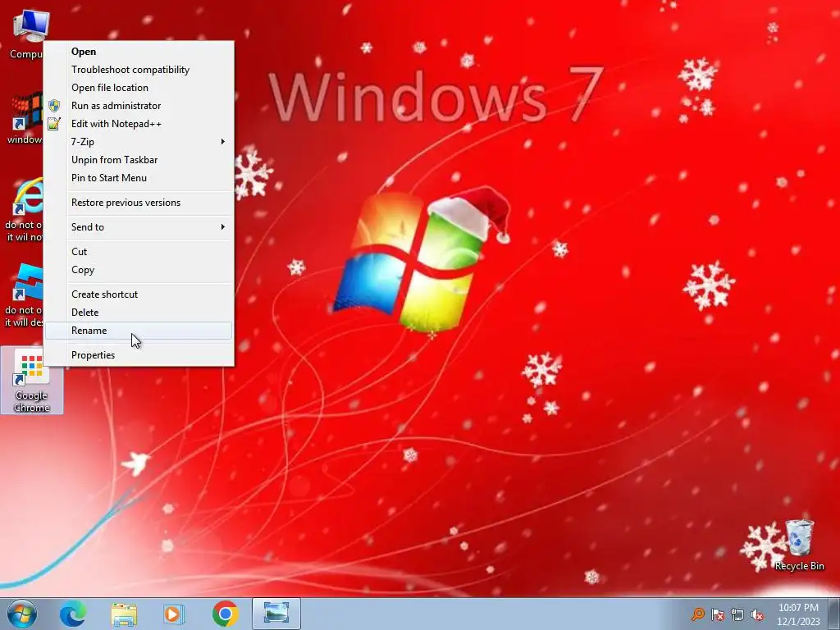840x630 pixels.
Task: Switch to the active picture viewer taskbar item
Action: [276, 614]
